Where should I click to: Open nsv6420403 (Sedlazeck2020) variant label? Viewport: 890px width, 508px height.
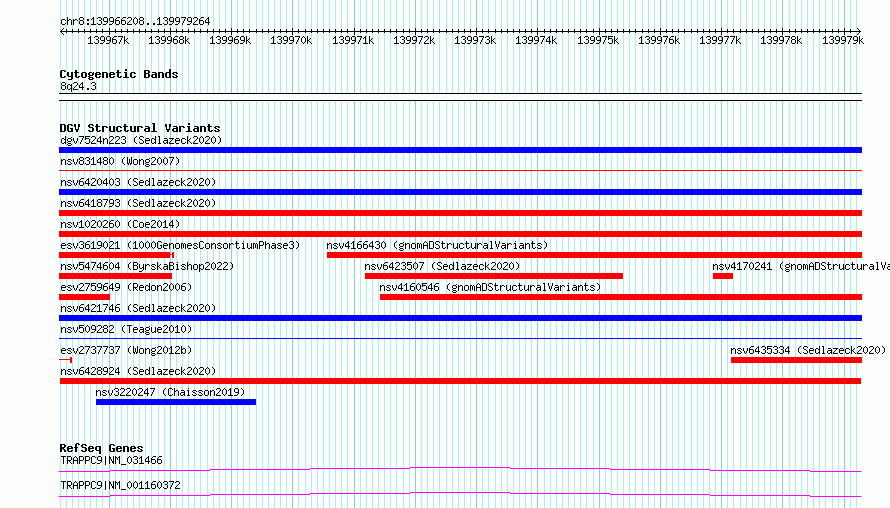138,182
